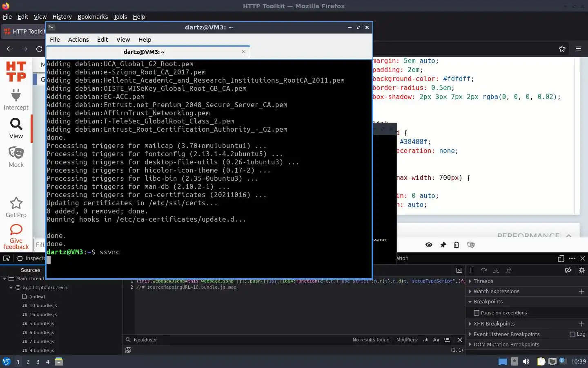Collapse the PERFORMANCE section chevron
This screenshot has width=588, height=368.
point(569,236)
